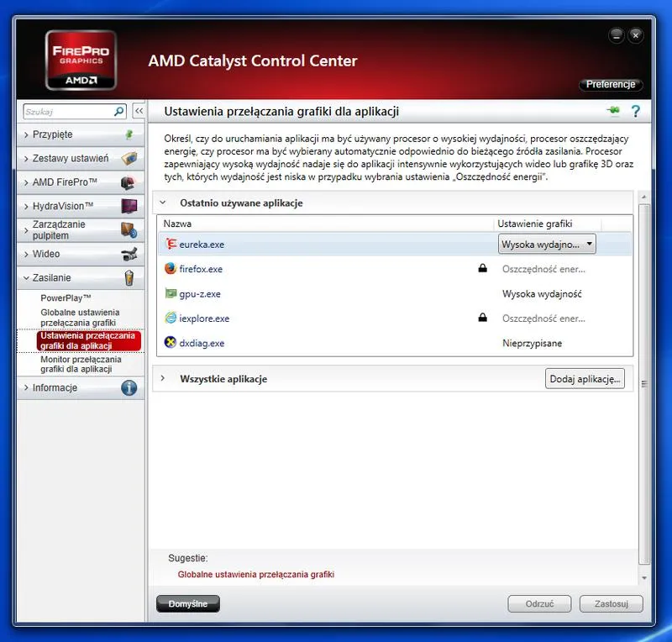Click the AMD FirePro icon

(x=129, y=182)
